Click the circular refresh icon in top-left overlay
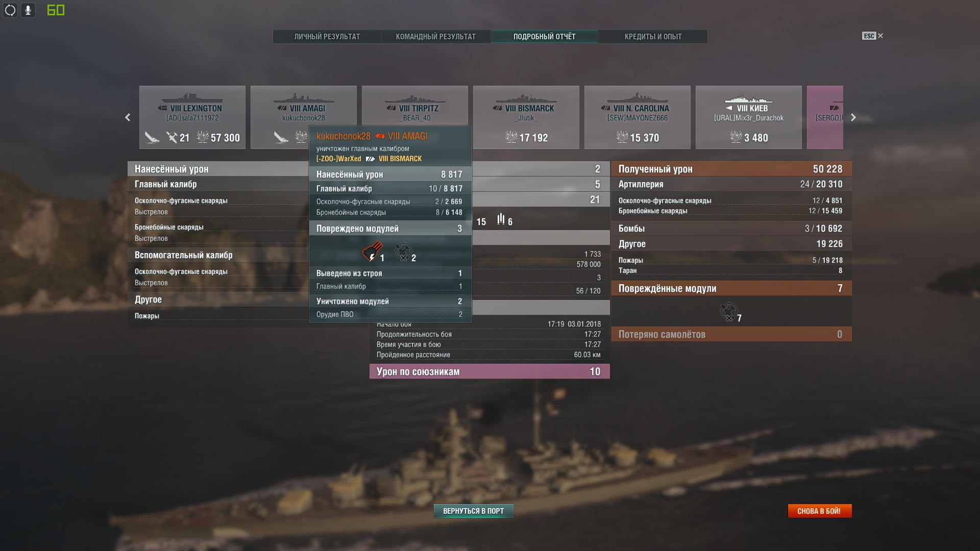The image size is (980, 551). point(10,10)
